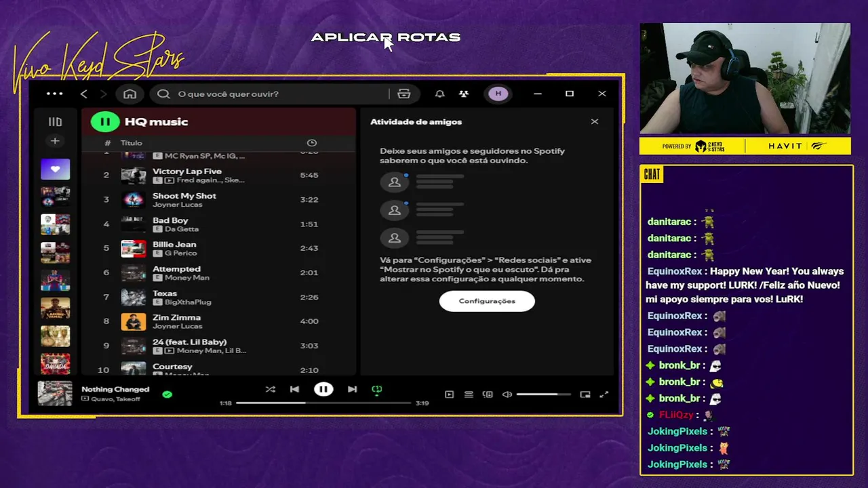Click the first friend placeholder avatar
Viewport: 868px width, 488px height.
(395, 182)
